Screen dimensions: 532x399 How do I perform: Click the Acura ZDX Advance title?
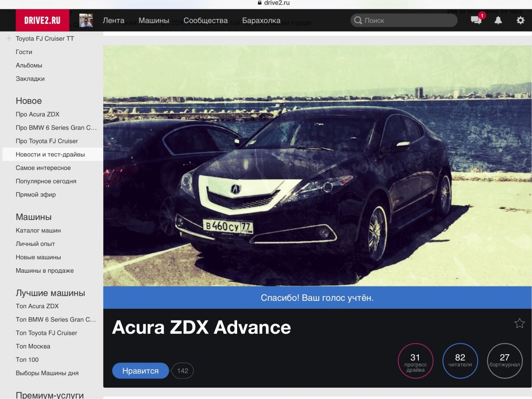pyautogui.click(x=201, y=327)
